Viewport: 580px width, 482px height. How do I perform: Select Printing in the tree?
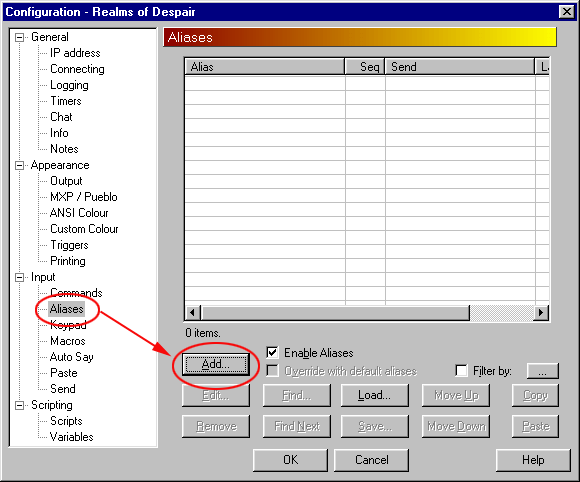pos(68,261)
